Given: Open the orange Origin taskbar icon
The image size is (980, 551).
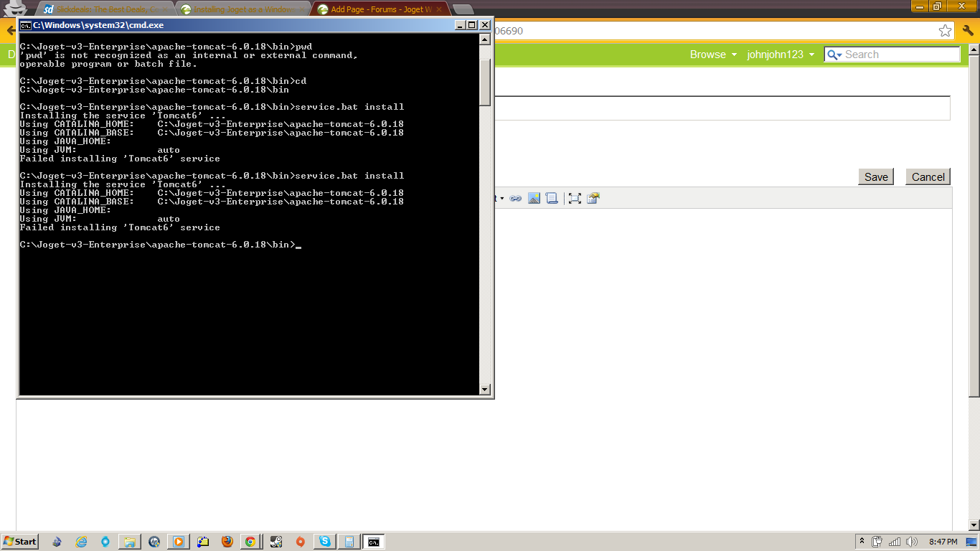Looking at the screenshot, I should point(301,542).
